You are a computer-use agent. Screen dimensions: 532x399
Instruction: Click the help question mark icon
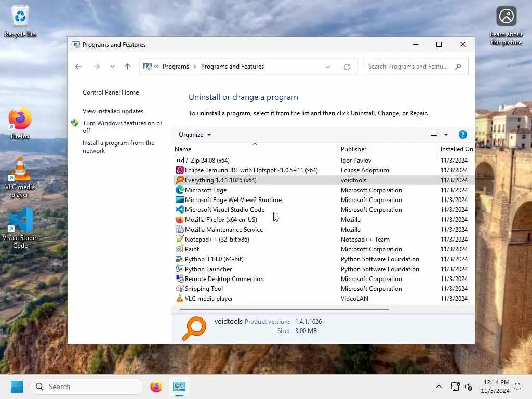462,135
